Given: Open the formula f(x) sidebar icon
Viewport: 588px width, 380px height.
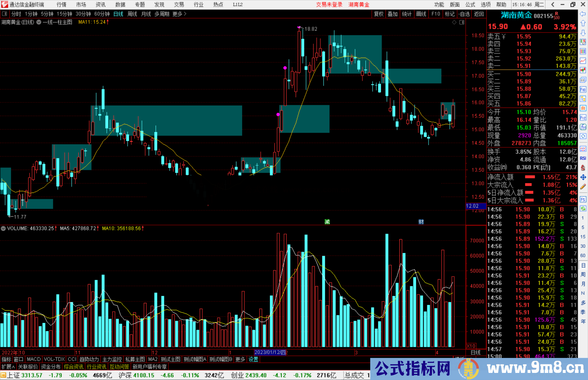Looking at the screenshot, I should point(583,127).
